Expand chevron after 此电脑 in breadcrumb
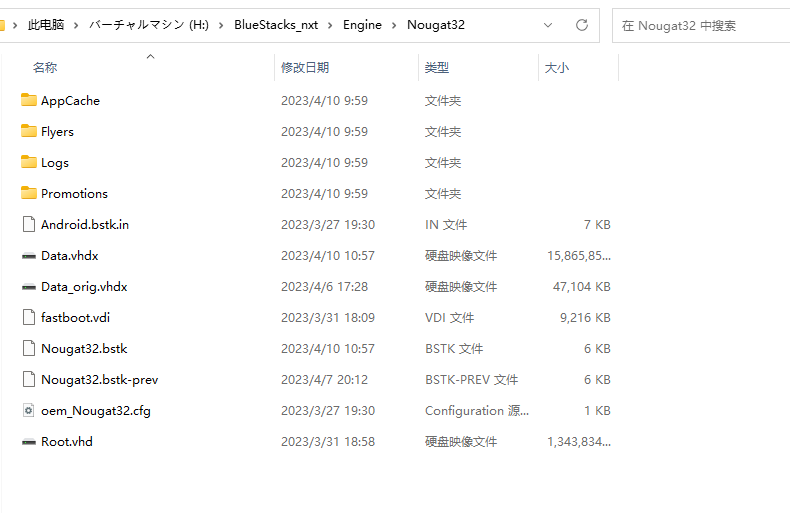Viewport: 790px width, 516px height. 76,25
